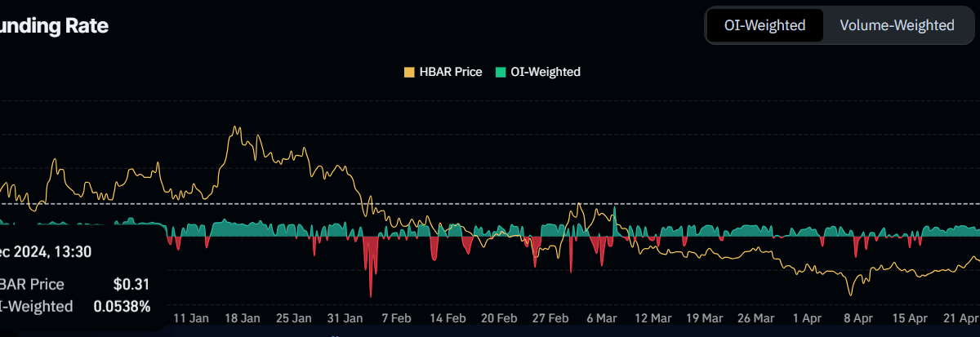Click the 14 Feb date label
The height and width of the screenshot is (337, 980).
coord(447,317)
